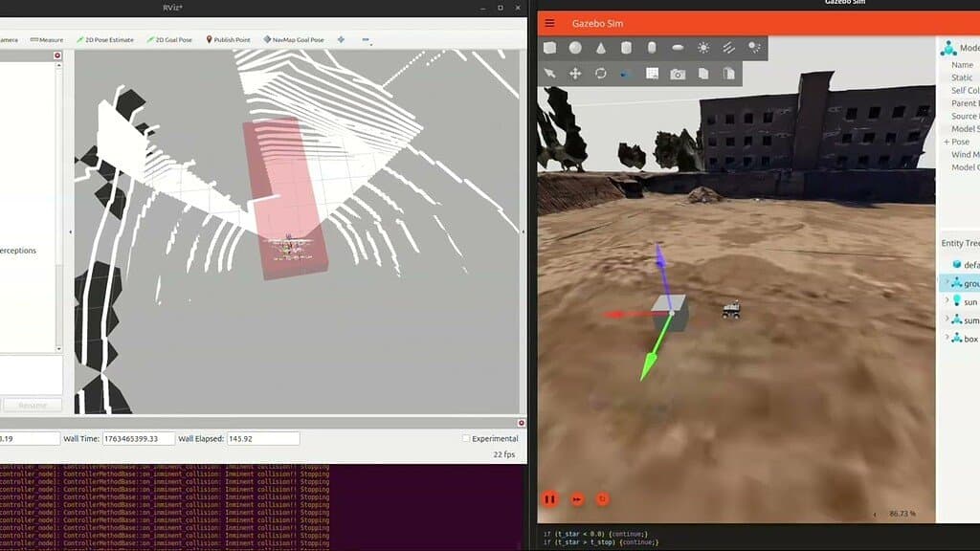Screen dimensions: 980x551
Task: Open the RViz toolbar minus dropdown
Action: [367, 40]
